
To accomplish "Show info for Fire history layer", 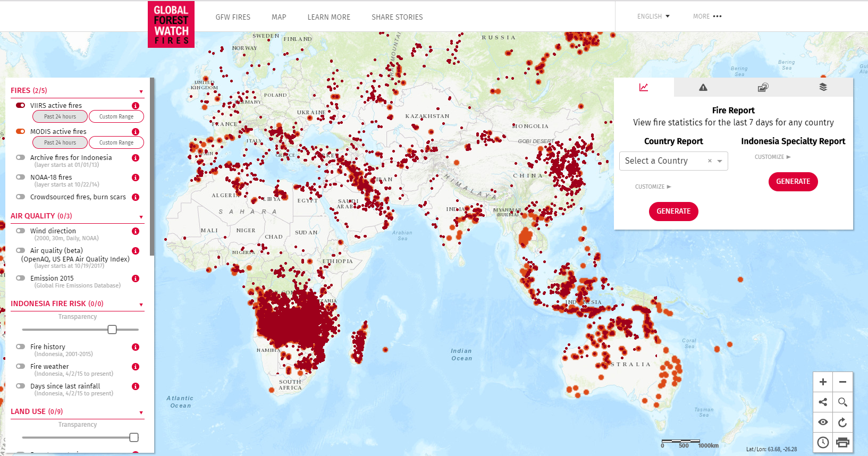I will tap(136, 347).
